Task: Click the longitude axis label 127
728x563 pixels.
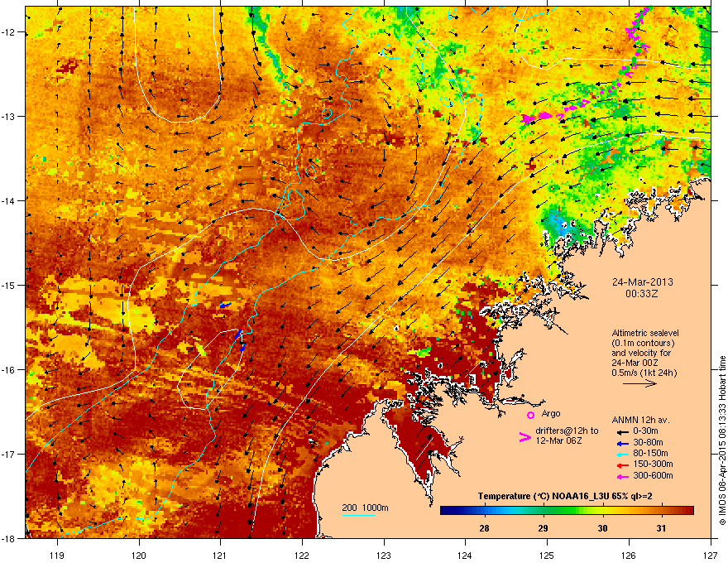Action: click(x=711, y=556)
